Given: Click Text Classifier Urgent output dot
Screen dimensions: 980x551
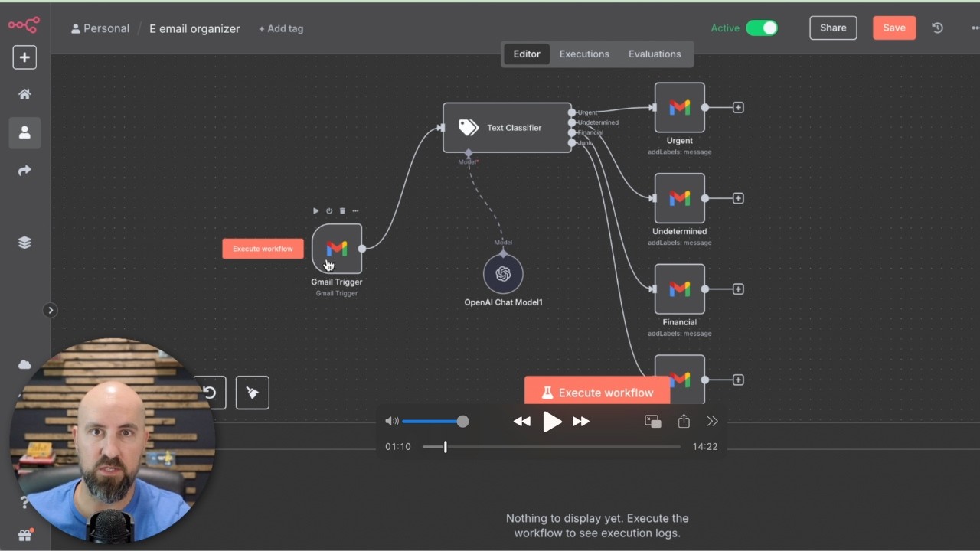Looking at the screenshot, I should (x=572, y=112).
